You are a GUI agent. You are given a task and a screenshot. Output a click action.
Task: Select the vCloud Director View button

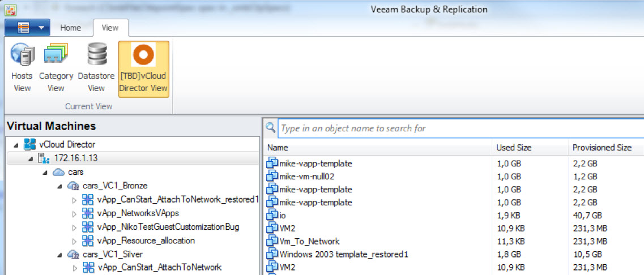[144, 69]
